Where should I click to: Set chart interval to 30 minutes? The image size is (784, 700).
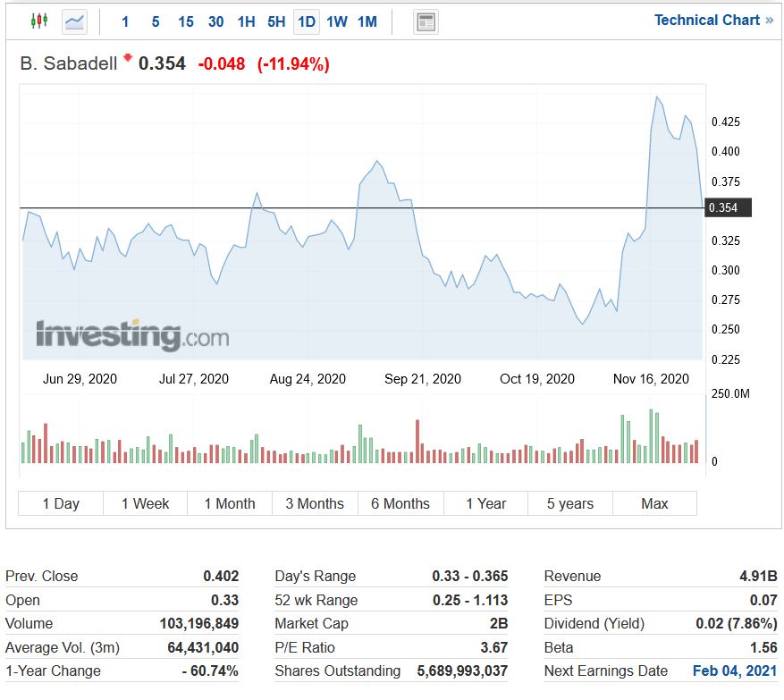pyautogui.click(x=216, y=21)
